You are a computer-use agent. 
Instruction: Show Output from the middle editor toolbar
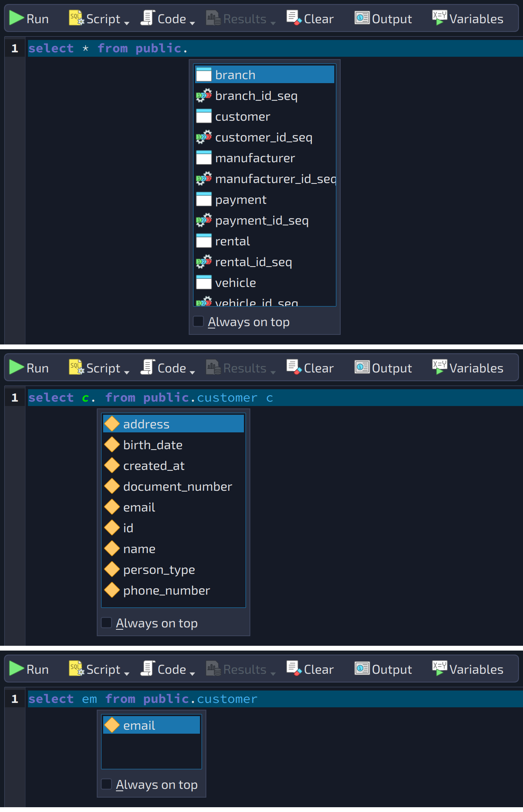(x=383, y=368)
